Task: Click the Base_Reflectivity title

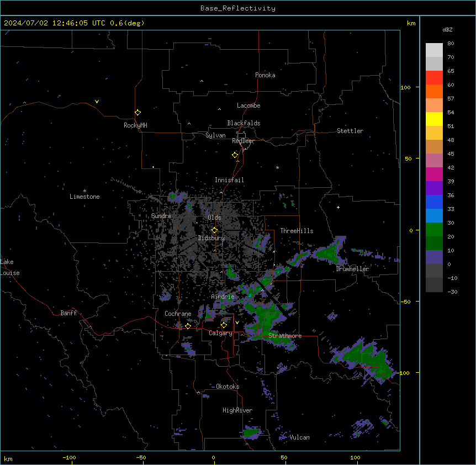Action: 238,8
